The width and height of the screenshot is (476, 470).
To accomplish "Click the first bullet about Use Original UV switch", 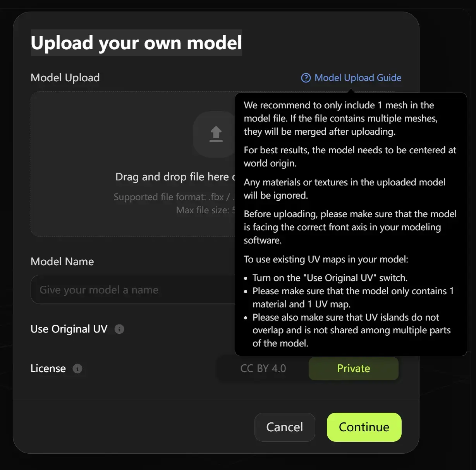I will click(330, 278).
